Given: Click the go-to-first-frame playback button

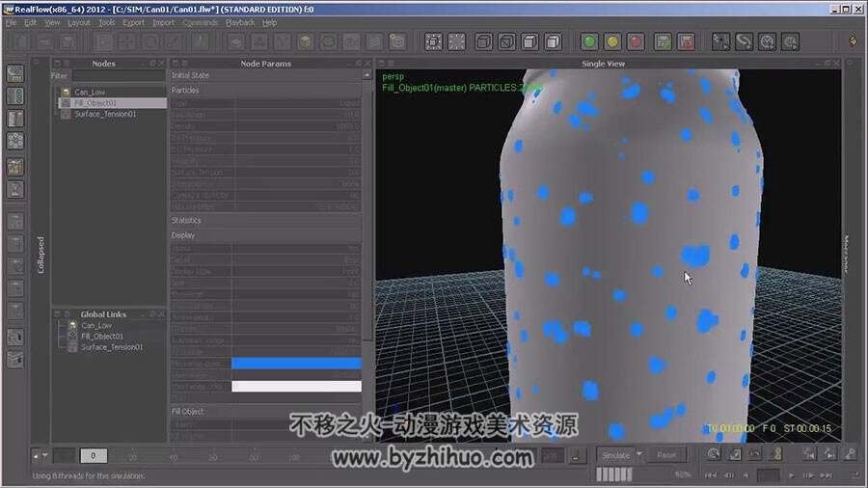Looking at the screenshot, I should [710, 475].
